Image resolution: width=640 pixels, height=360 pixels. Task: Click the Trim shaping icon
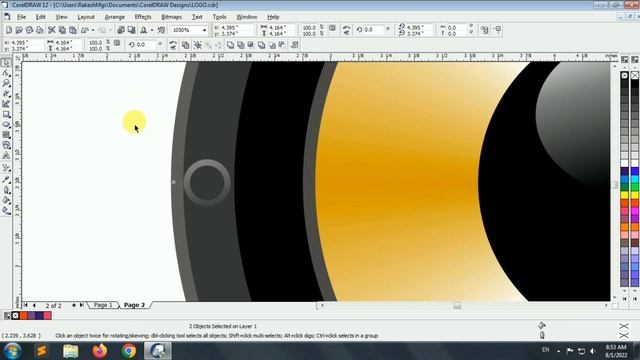(241, 45)
